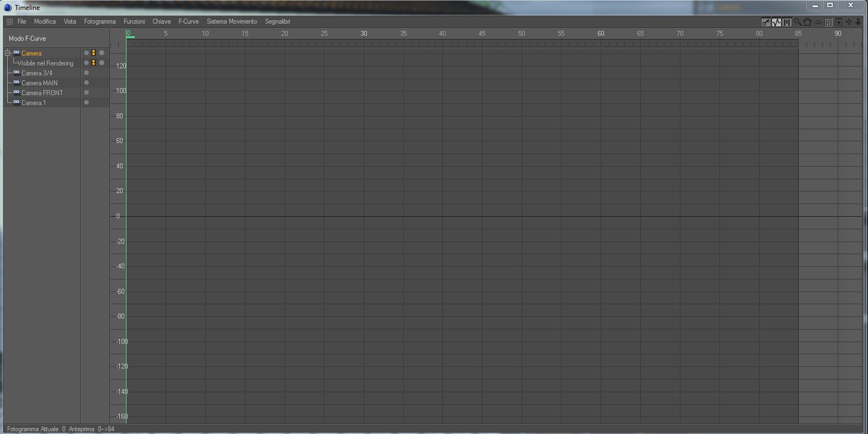Click the Camera FRONT object icon
Image resolution: width=868 pixels, height=434 pixels.
pyautogui.click(x=17, y=92)
